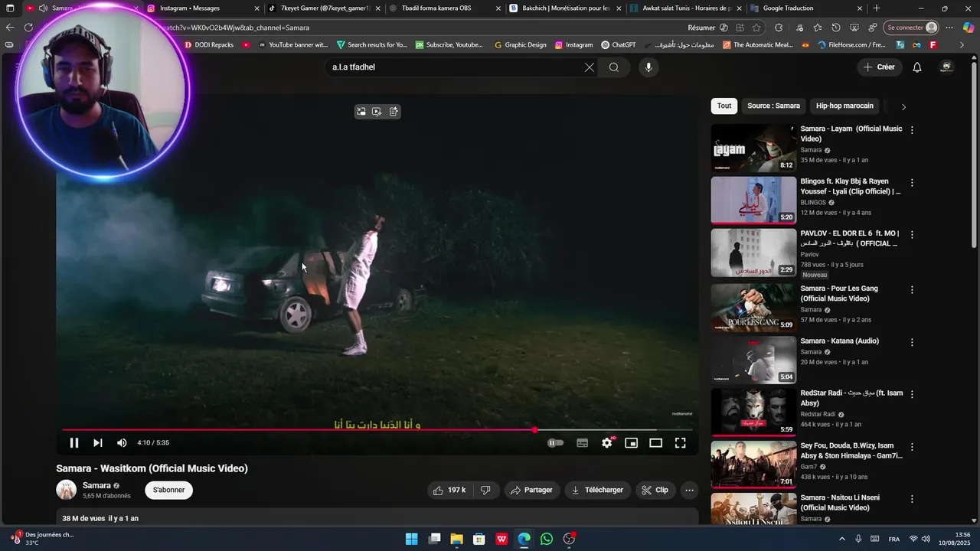Viewport: 980px width, 551px height.
Task: Click the first overlay icon above video
Action: (361, 112)
